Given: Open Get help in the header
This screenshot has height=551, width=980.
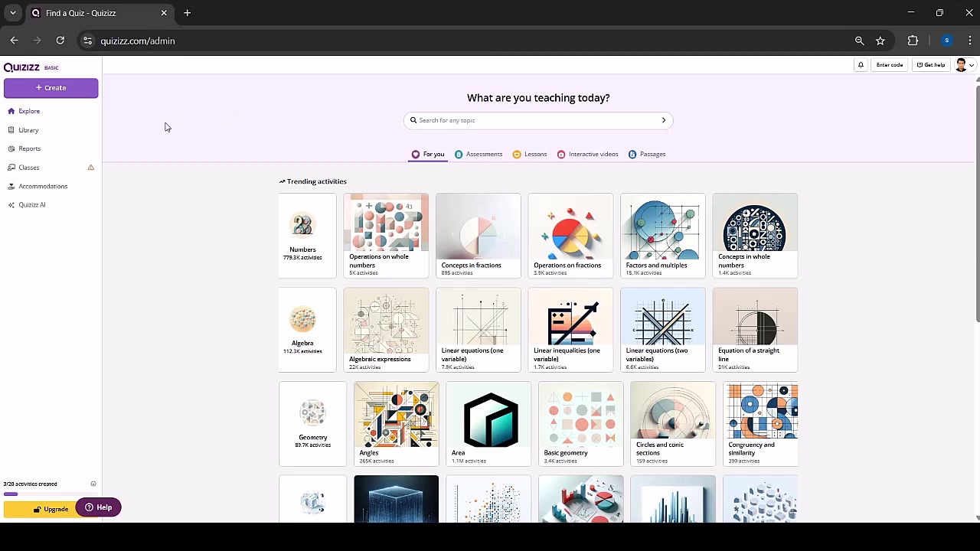Looking at the screenshot, I should click(931, 65).
